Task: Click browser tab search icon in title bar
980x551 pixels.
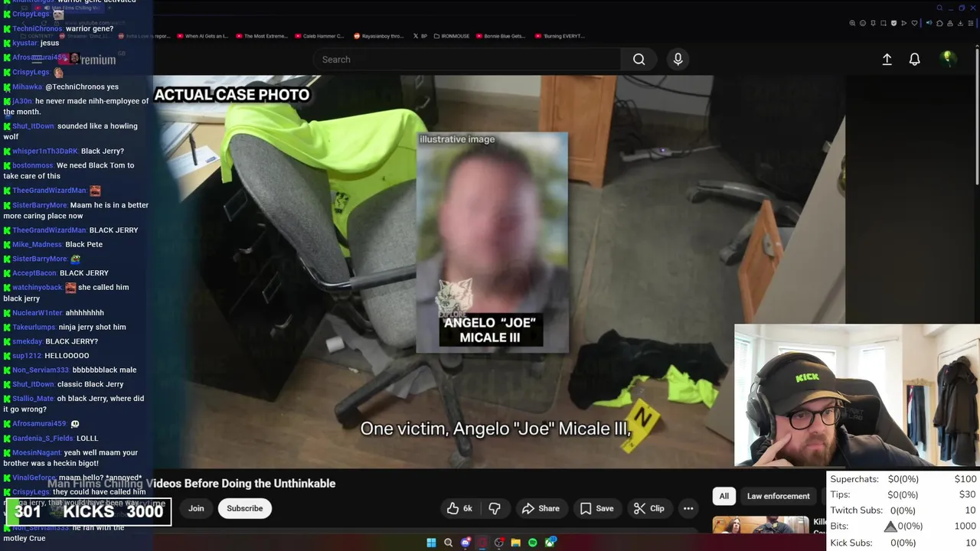Action: point(939,8)
